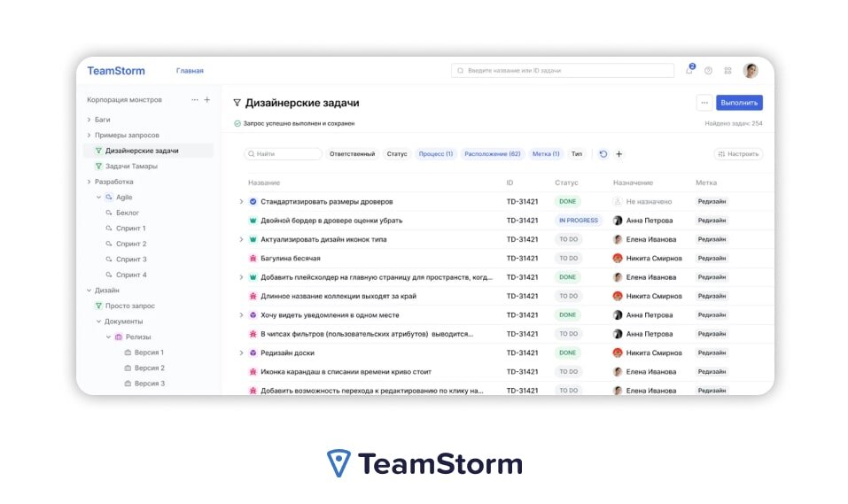The width and height of the screenshot is (848, 504).
Task: Reset filters with the refresh icon
Action: 603,154
